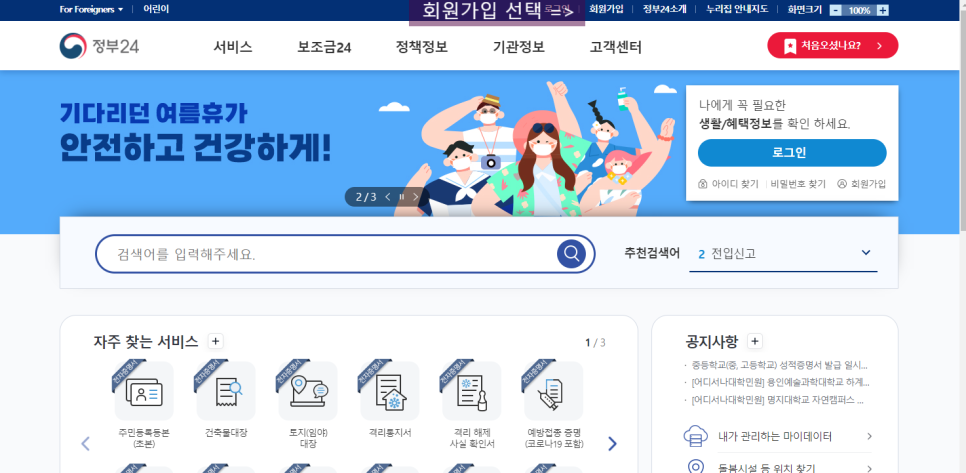Screen dimensions: 966x473
Task: Show next frequent services page
Action: click(x=612, y=443)
